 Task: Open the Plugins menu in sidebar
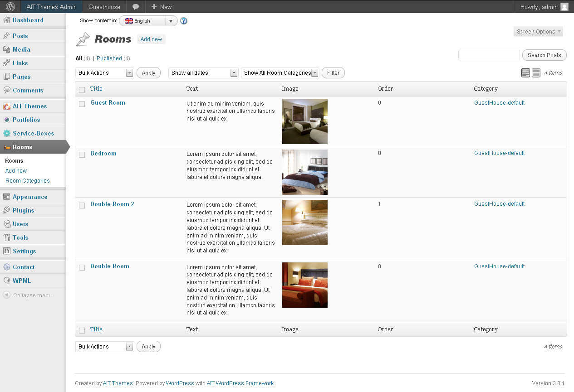click(x=24, y=210)
